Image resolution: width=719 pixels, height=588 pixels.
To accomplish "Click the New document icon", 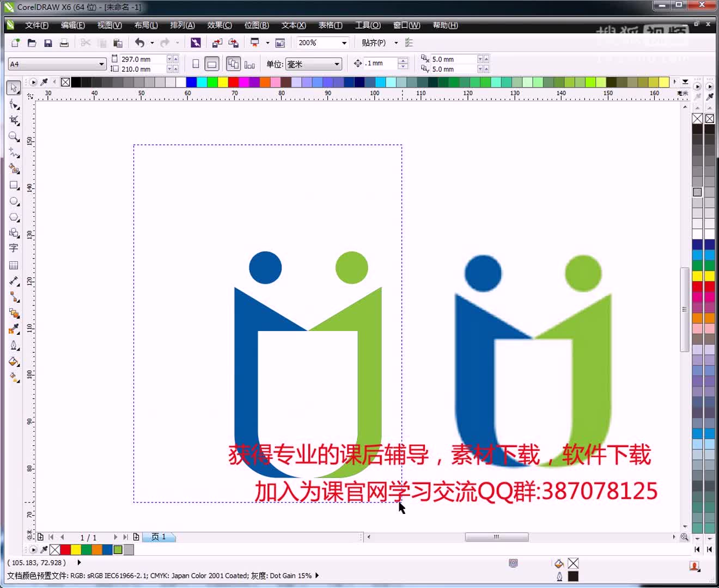I will pyautogui.click(x=15, y=43).
